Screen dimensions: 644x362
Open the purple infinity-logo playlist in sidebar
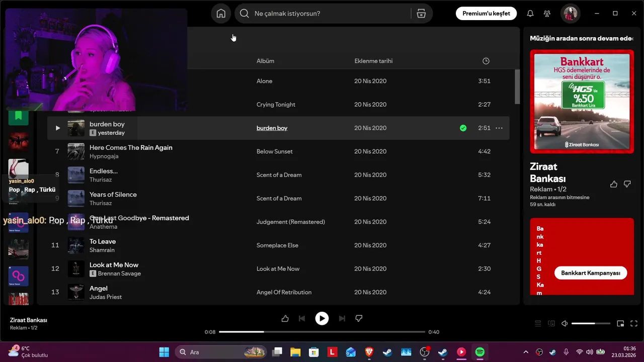[19, 276]
